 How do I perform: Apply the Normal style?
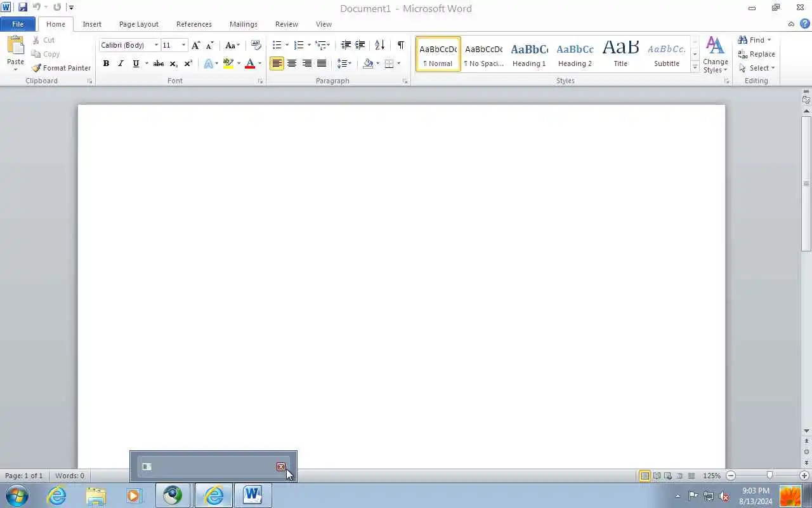(x=438, y=54)
